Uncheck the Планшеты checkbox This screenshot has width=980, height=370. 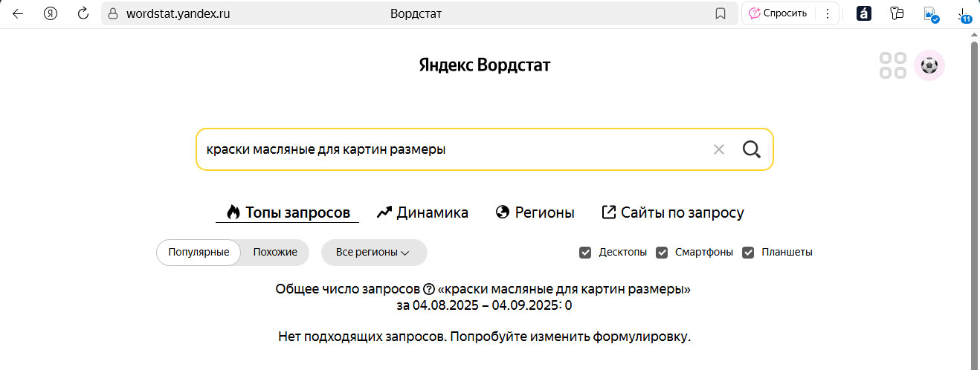[748, 252]
